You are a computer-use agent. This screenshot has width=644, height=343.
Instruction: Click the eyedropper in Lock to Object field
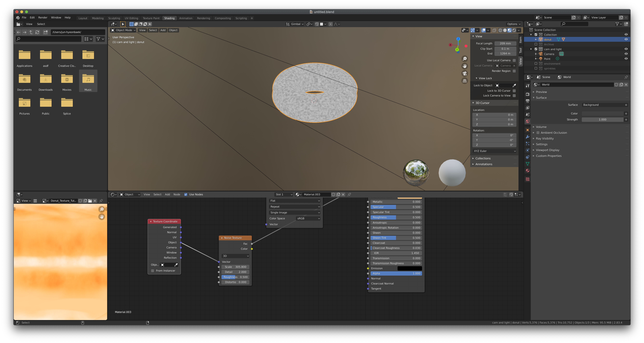514,86
